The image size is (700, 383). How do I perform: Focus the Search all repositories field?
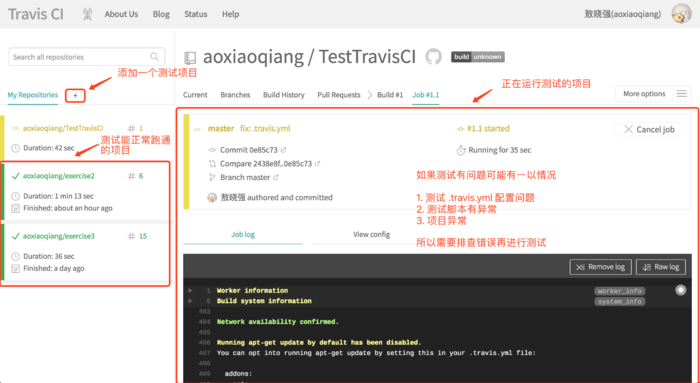tap(87, 57)
